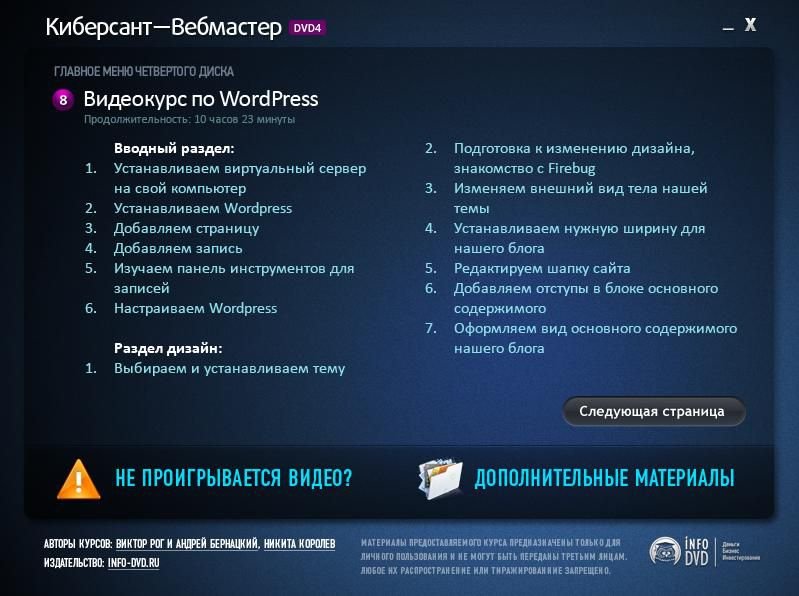Image resolution: width=799 pixels, height=596 pixels.
Task: Click the purple DVD4 badge
Action: 307,28
